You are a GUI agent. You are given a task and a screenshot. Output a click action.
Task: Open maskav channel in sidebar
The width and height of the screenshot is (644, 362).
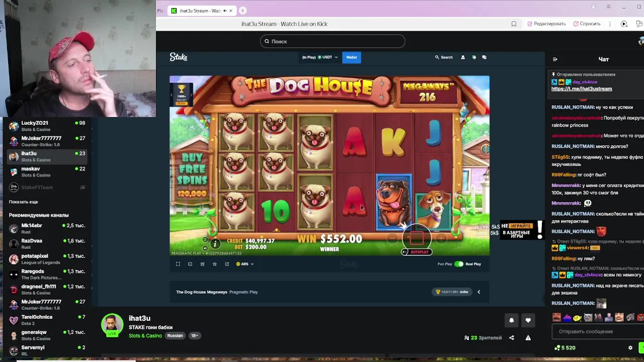[46, 171]
